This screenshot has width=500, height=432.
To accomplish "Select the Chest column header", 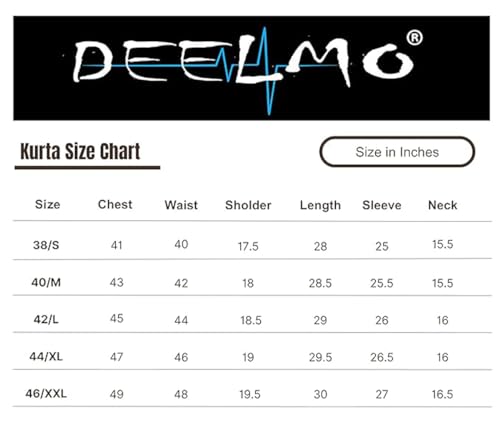I will tap(115, 204).
